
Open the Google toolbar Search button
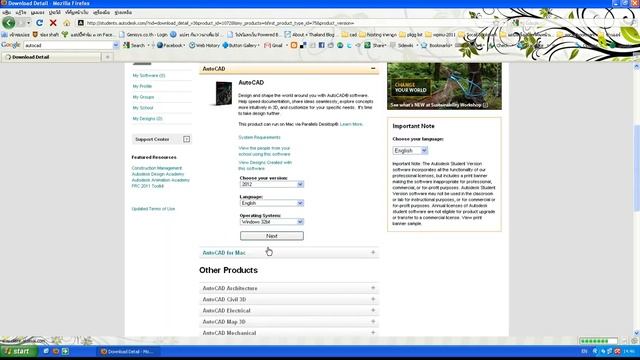(135, 45)
